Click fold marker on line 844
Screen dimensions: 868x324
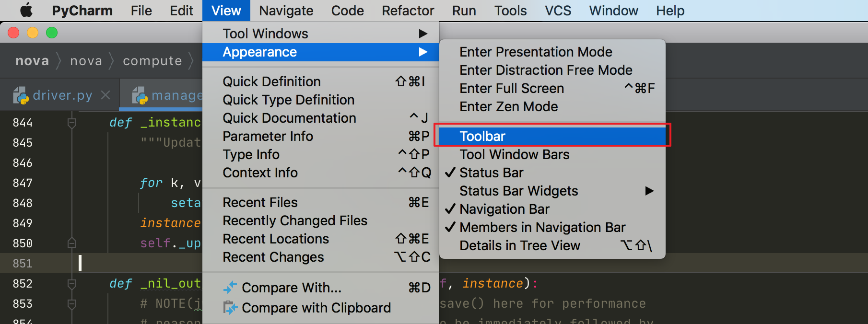72,123
